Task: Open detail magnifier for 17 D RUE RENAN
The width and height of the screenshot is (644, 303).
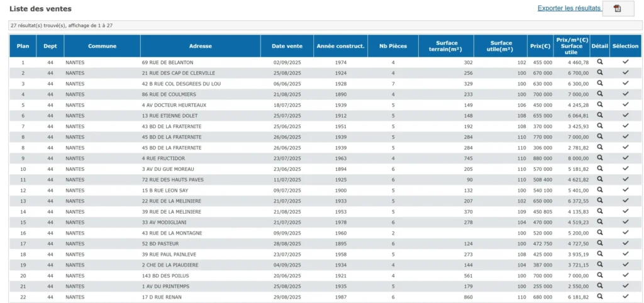Action: 600,297
